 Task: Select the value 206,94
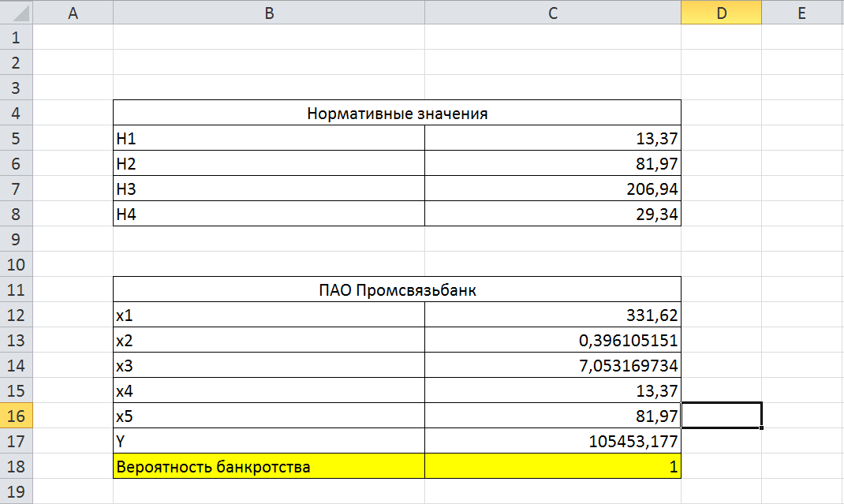coord(553,189)
